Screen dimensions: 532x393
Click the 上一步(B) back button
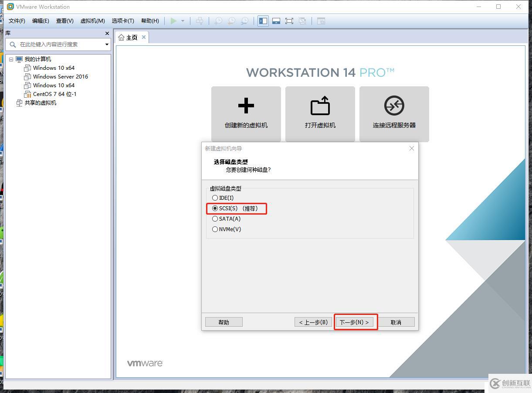pos(313,322)
